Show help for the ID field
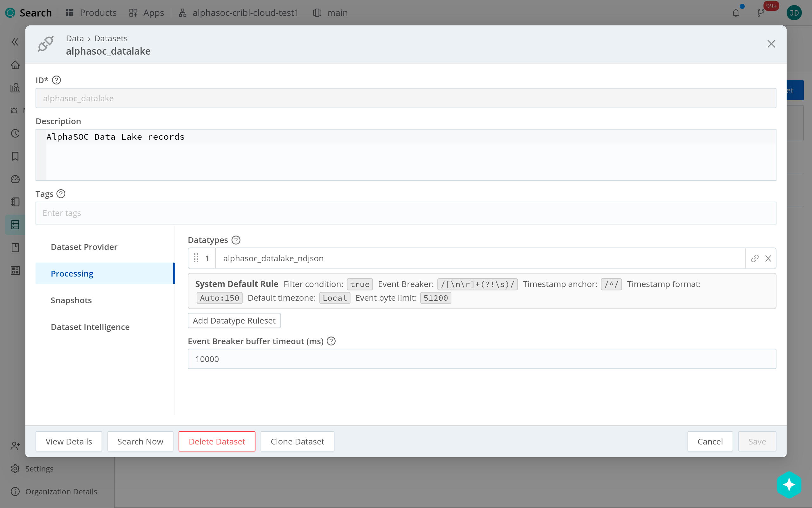 coord(56,80)
